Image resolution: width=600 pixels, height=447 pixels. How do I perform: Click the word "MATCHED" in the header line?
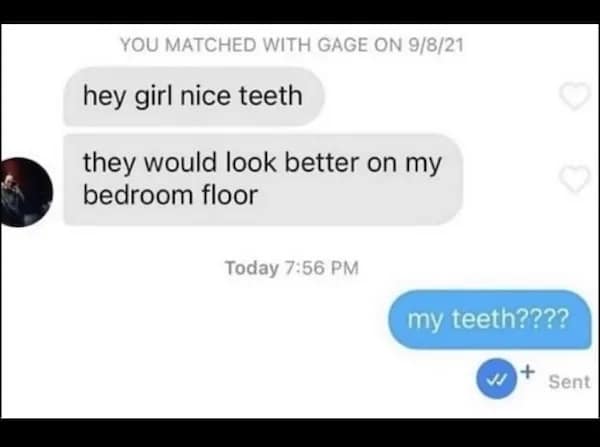(x=212, y=45)
